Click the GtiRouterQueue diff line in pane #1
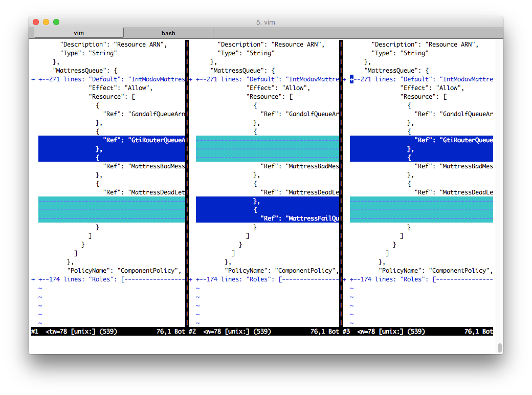The image size is (532, 395). (x=112, y=140)
